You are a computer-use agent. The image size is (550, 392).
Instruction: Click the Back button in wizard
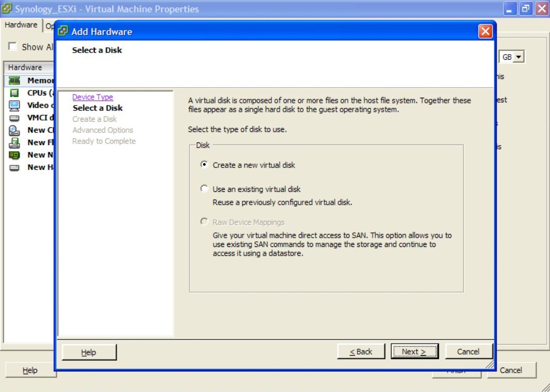tap(361, 351)
